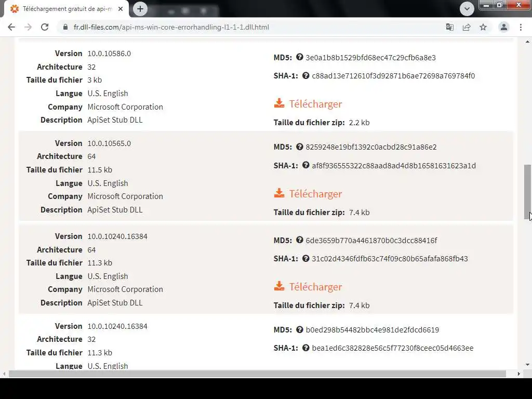This screenshot has height=399, width=532.
Task: Open a new browser tab
Action: [x=140, y=9]
